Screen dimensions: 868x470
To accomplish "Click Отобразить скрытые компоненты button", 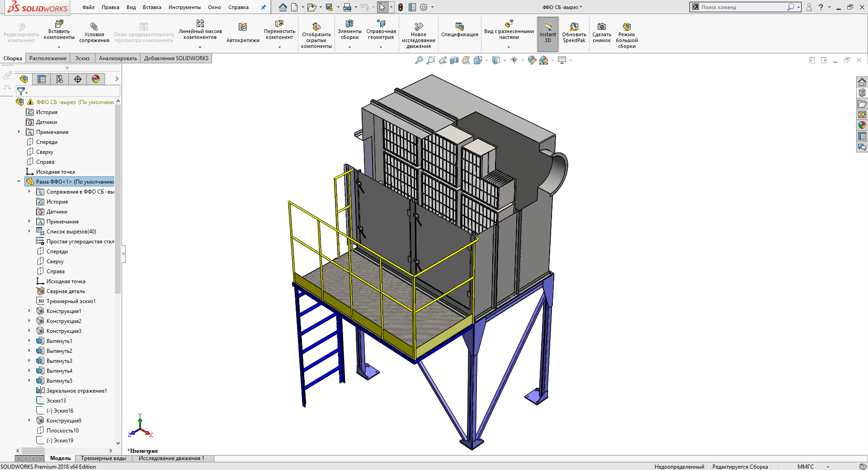I will [x=316, y=35].
